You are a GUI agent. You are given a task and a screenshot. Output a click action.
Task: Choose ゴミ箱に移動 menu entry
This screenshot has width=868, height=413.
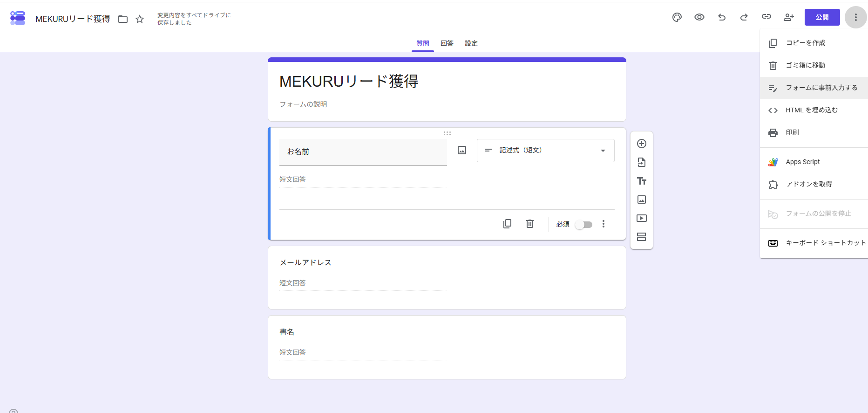tap(814, 65)
